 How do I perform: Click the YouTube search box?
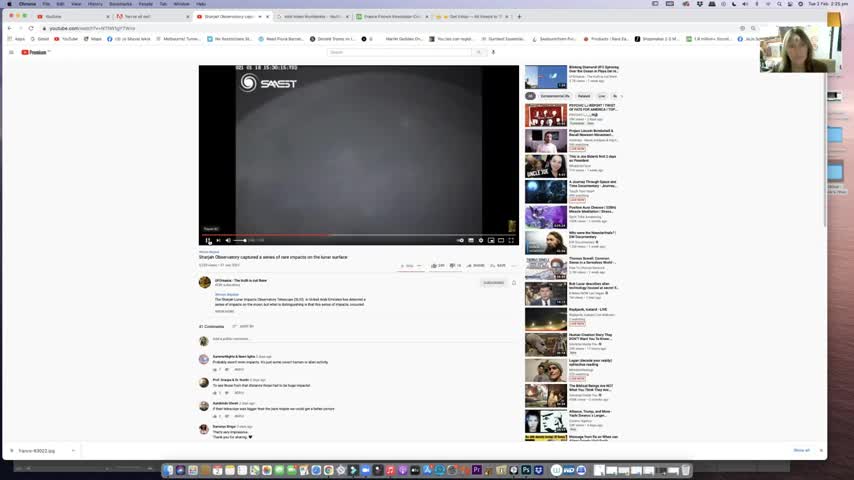pos(399,52)
